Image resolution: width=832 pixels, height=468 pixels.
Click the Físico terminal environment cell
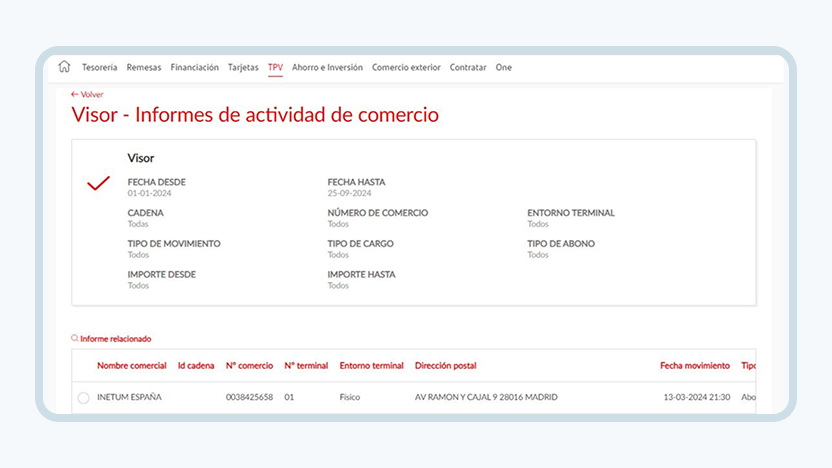click(x=350, y=397)
